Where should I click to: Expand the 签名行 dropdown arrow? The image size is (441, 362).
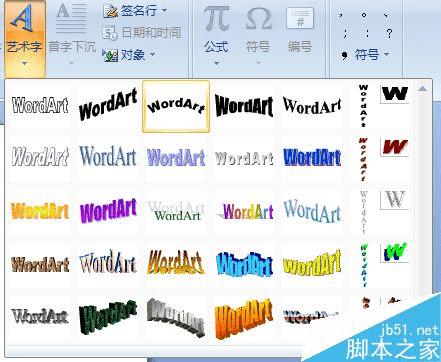pos(165,11)
